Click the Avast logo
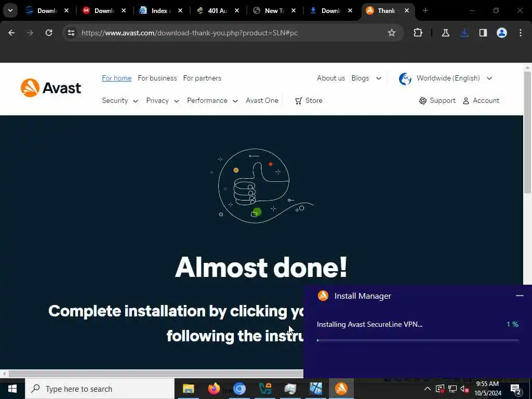This screenshot has height=399, width=532. [x=51, y=88]
